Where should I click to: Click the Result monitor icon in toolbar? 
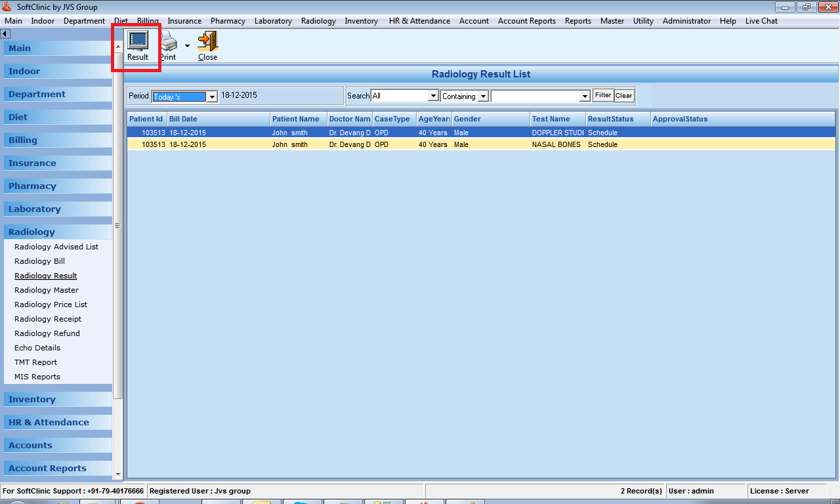point(138,41)
